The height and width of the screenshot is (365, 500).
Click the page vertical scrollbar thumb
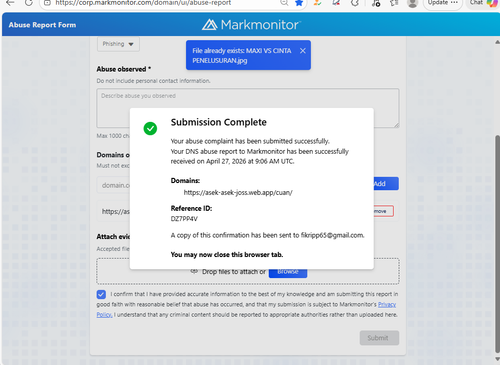[x=497, y=243]
